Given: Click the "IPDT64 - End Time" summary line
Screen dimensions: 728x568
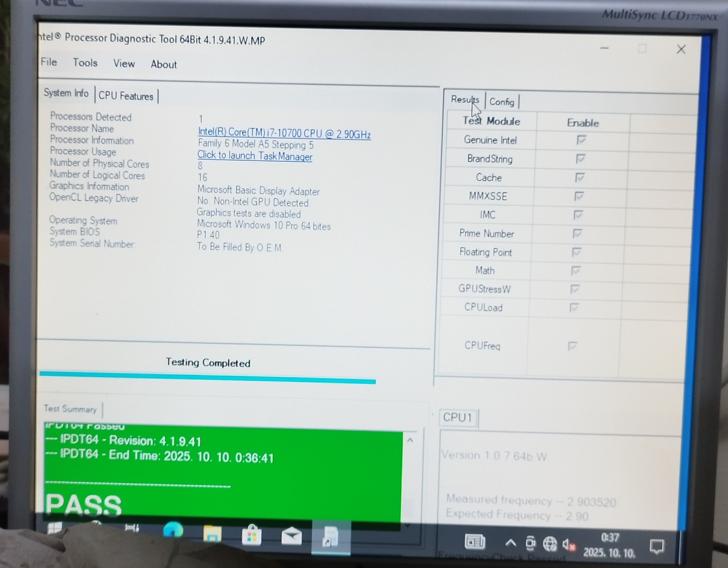Looking at the screenshot, I should 159,456.
